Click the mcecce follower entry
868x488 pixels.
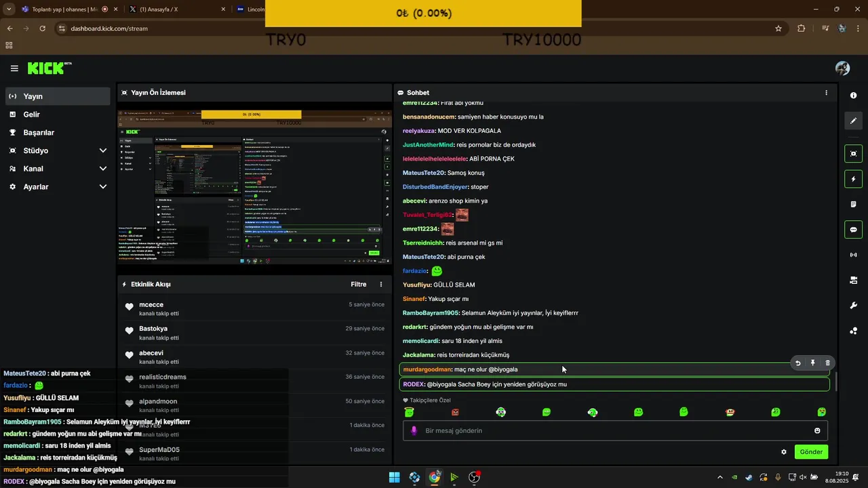pyautogui.click(x=254, y=309)
